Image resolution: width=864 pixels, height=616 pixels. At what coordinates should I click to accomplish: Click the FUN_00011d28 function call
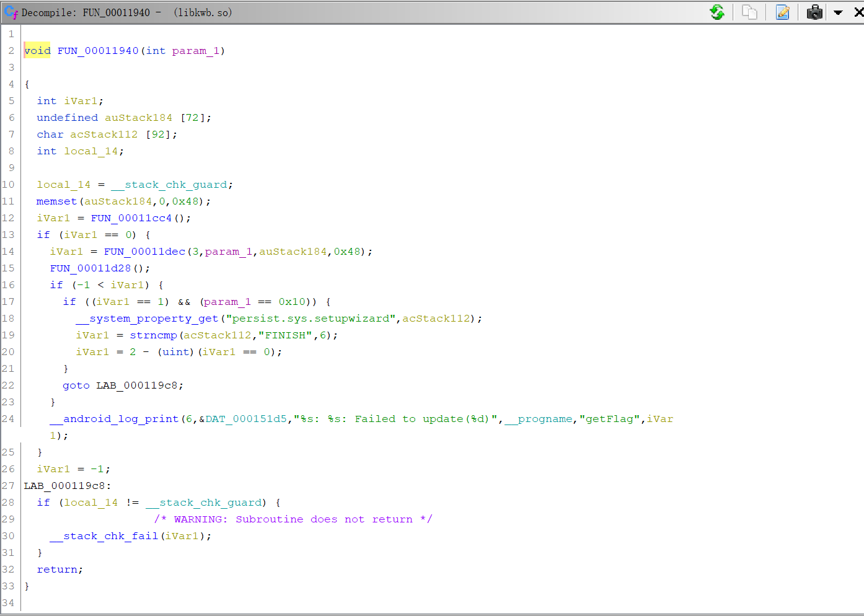90,268
